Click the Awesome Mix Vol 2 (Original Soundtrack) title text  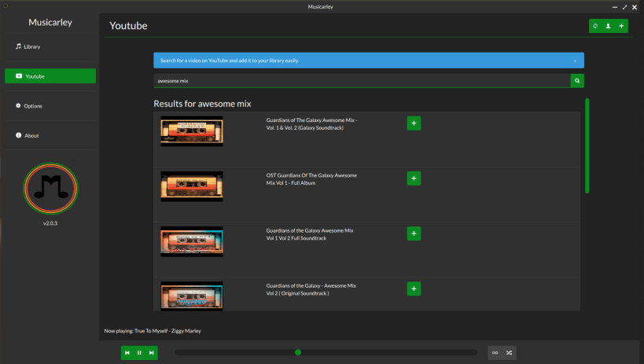311,289
